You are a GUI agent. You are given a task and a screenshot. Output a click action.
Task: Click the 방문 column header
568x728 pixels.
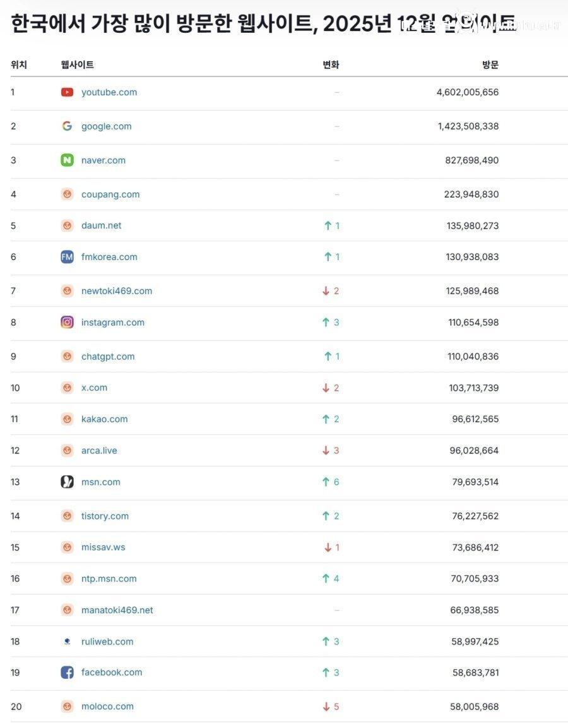tap(490, 65)
